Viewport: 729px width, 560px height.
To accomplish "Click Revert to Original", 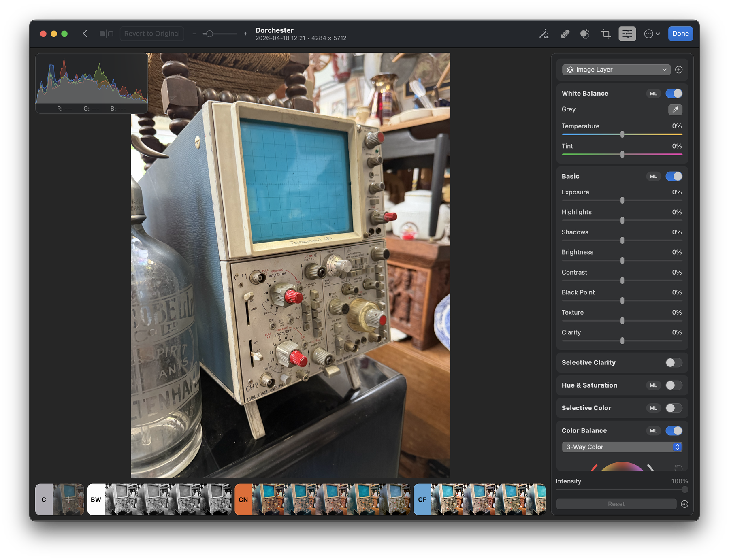I will (152, 34).
